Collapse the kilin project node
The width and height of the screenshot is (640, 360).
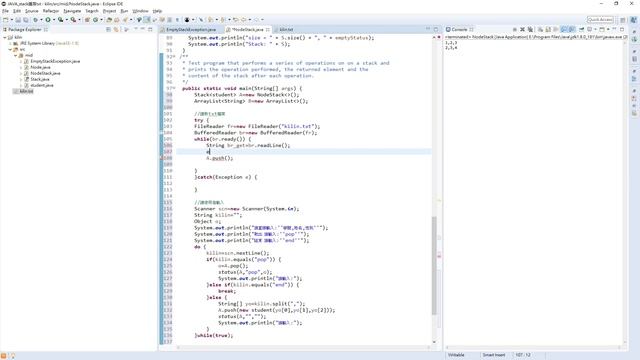tap(4, 37)
